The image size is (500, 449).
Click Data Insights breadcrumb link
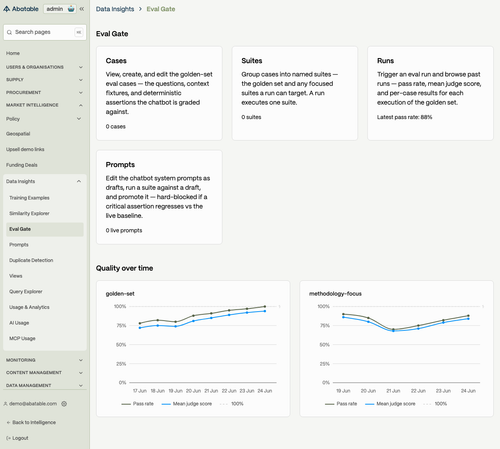115,9
